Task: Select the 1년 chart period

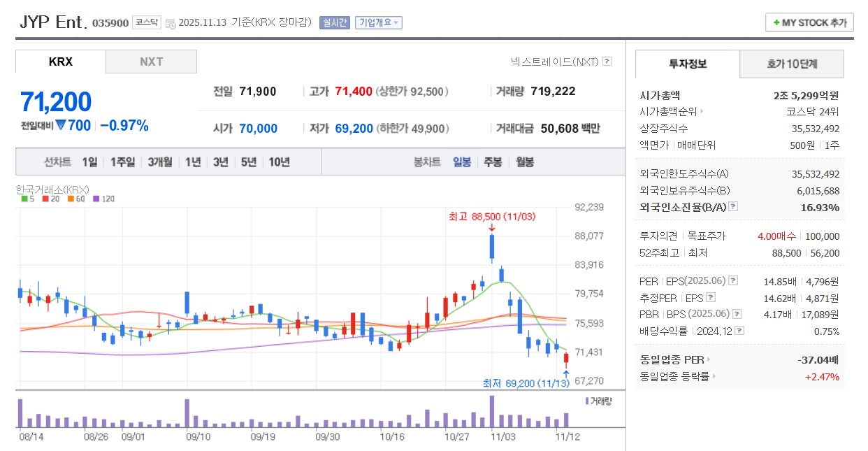Action: [193, 162]
